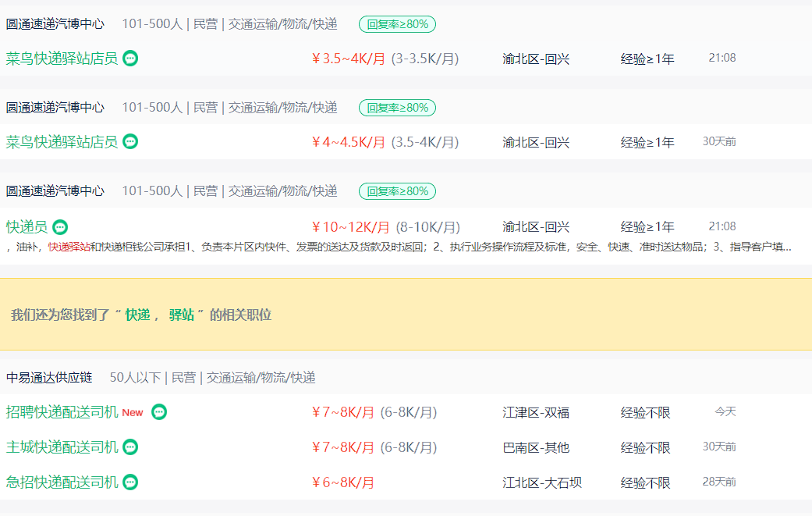
Task: Click 今天 posting time
Action: pos(725,411)
